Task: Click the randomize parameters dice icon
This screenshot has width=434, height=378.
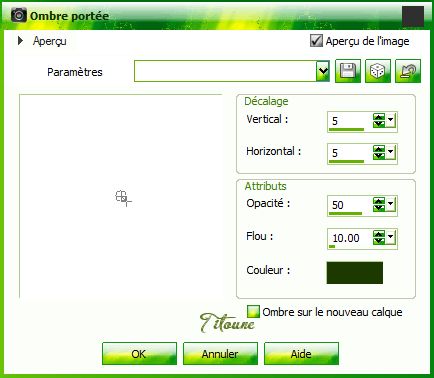Action: pyautogui.click(x=378, y=71)
